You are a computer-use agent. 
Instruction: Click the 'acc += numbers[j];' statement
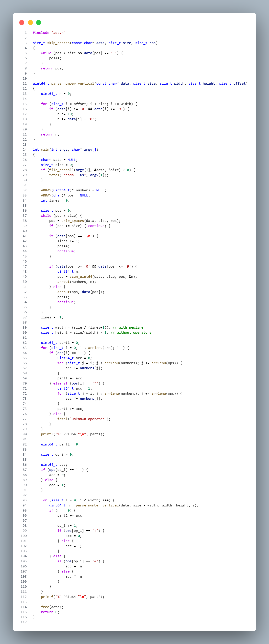pos(84,368)
